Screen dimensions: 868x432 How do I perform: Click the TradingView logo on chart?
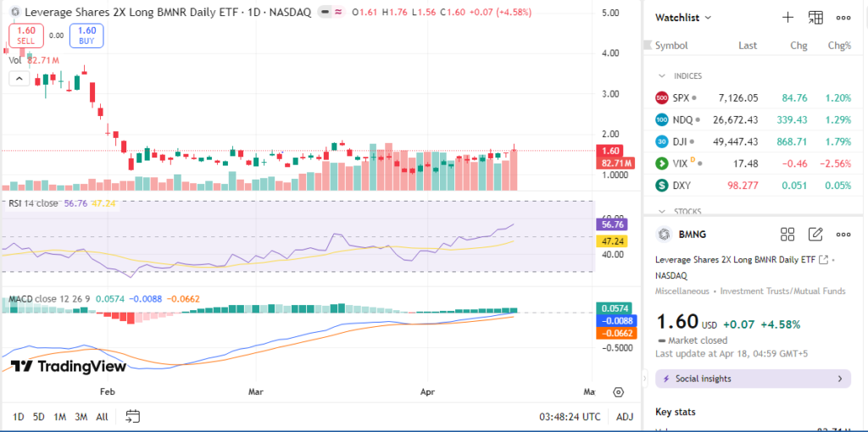tap(68, 367)
